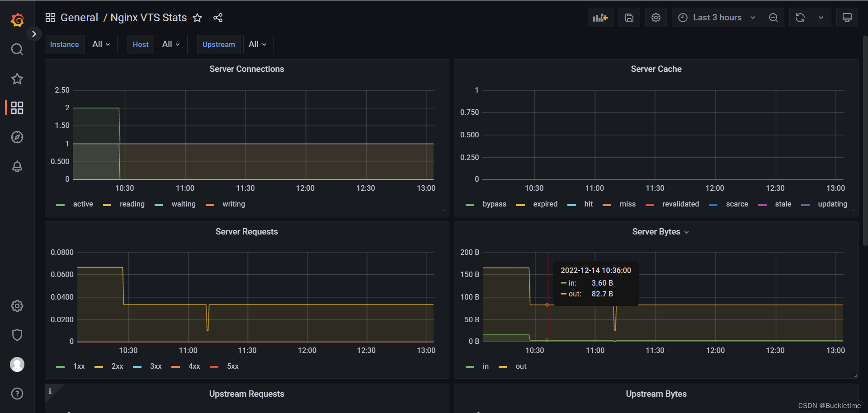This screenshot has height=413, width=868.
Task: Click the Upstream Bytes panel title
Action: (656, 394)
